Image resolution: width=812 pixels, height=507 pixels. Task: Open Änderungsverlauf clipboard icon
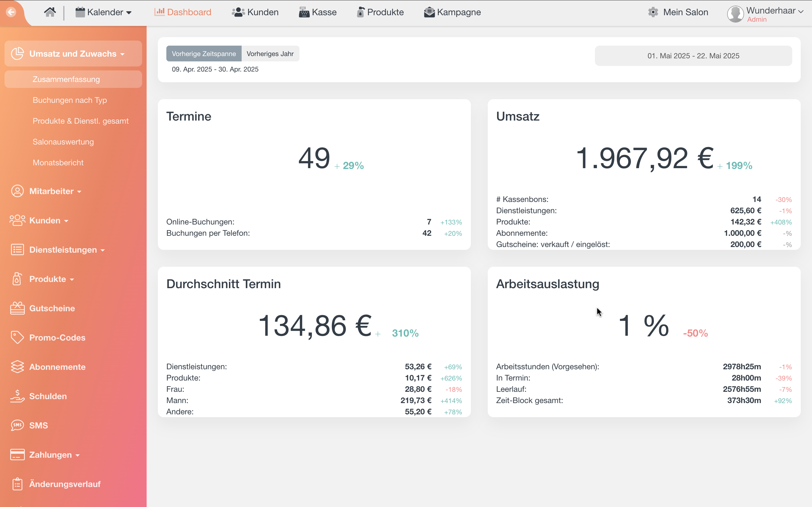click(x=17, y=484)
